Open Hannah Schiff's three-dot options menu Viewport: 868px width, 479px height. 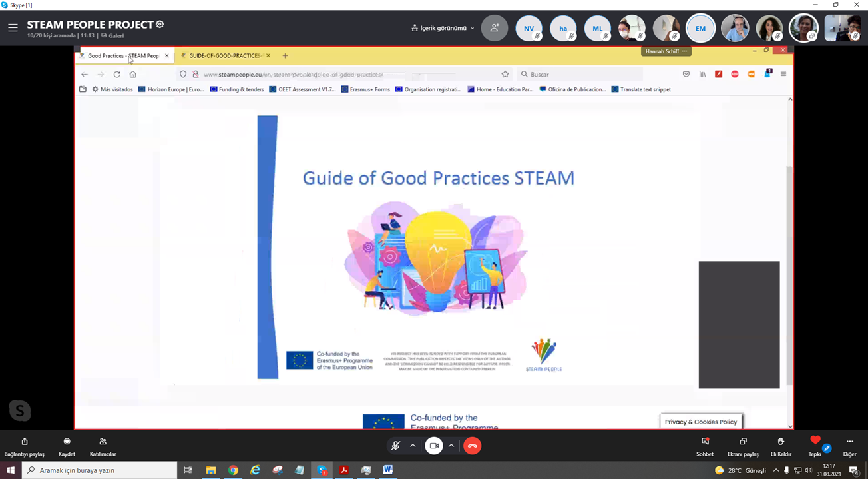pyautogui.click(x=684, y=51)
